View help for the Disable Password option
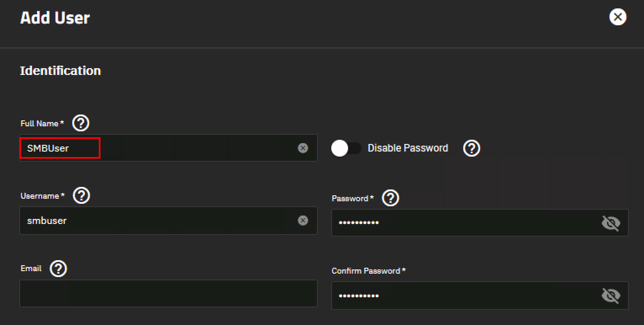Viewport: 644px width, 325px height. point(472,148)
